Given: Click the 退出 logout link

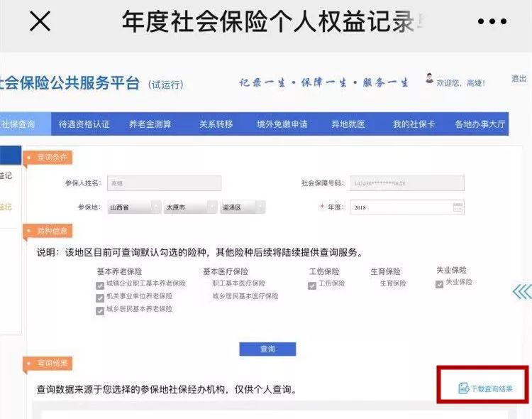Looking at the screenshot, I should [519, 79].
